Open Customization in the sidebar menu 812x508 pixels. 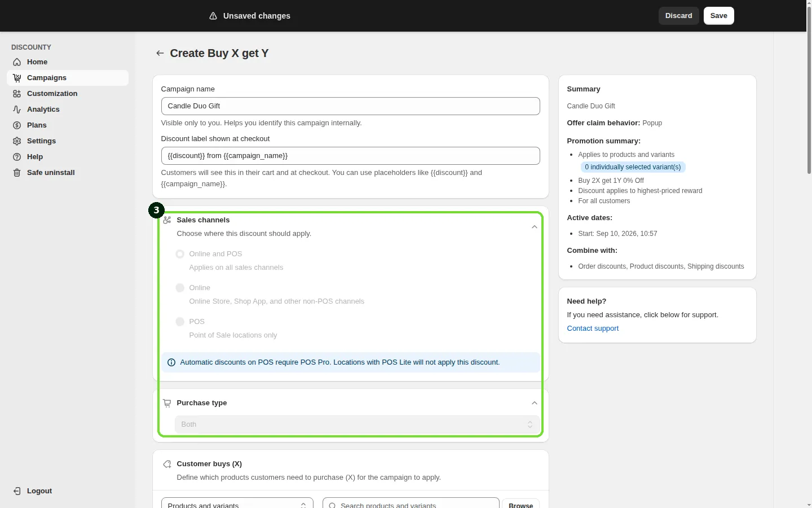[x=68, y=94]
